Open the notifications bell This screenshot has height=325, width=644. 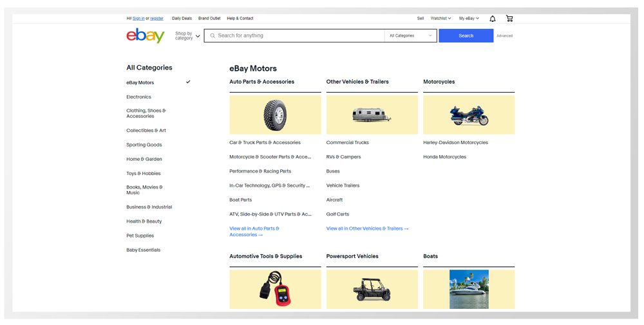click(x=493, y=19)
